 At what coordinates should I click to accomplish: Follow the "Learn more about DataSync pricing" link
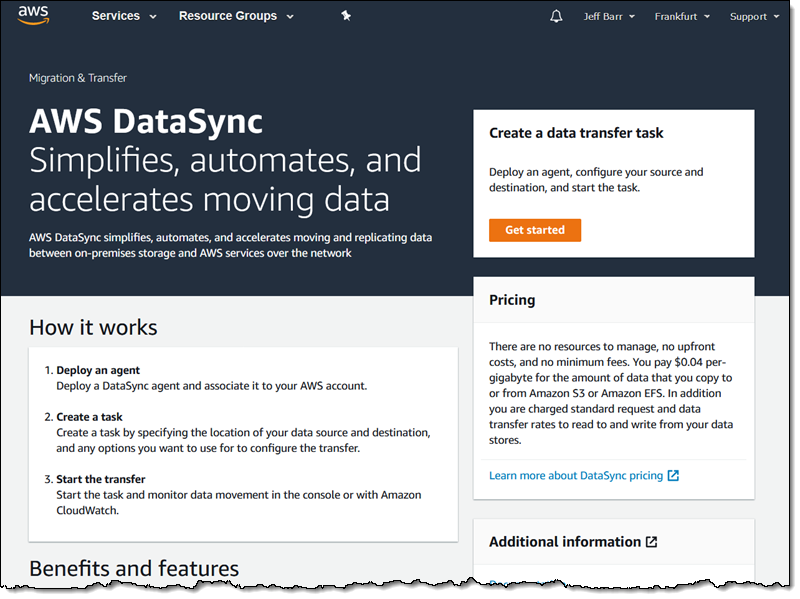point(577,475)
